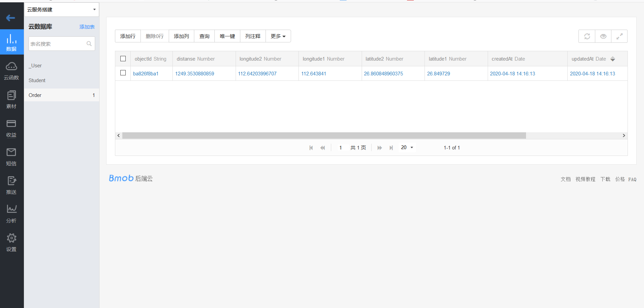Select the _User table

click(35, 65)
